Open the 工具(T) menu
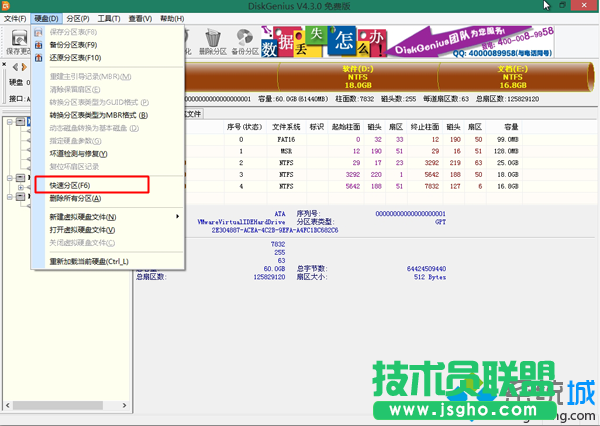Viewport: 600px width, 426px height. click(x=109, y=18)
